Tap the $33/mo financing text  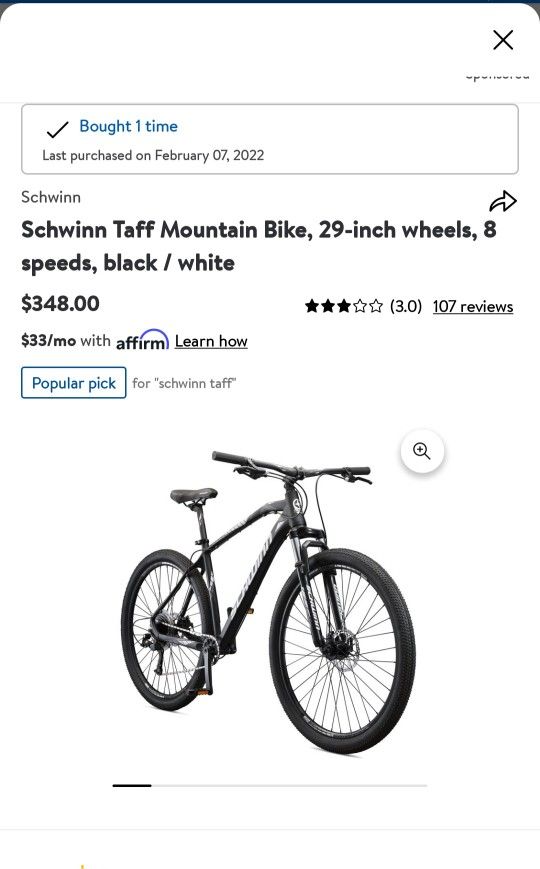point(66,340)
